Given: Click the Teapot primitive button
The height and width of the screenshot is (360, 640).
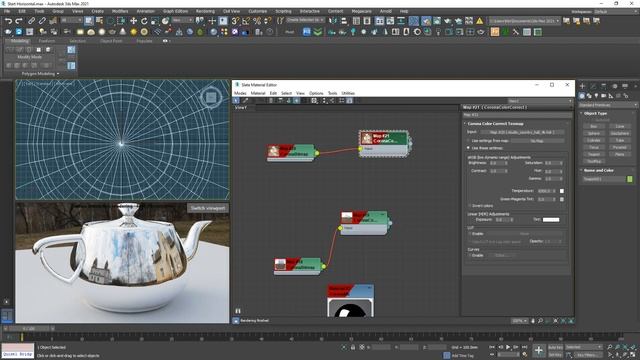Looking at the screenshot, I should [594, 154].
